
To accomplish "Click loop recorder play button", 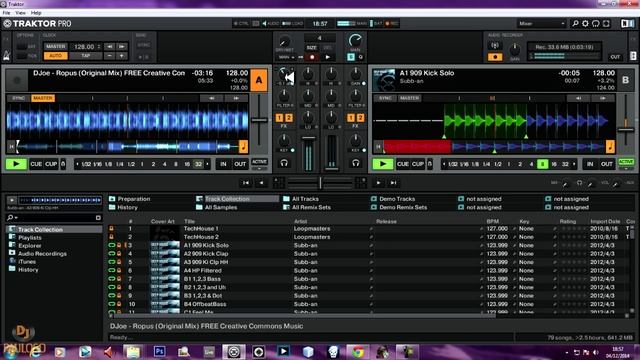I will click(327, 57).
